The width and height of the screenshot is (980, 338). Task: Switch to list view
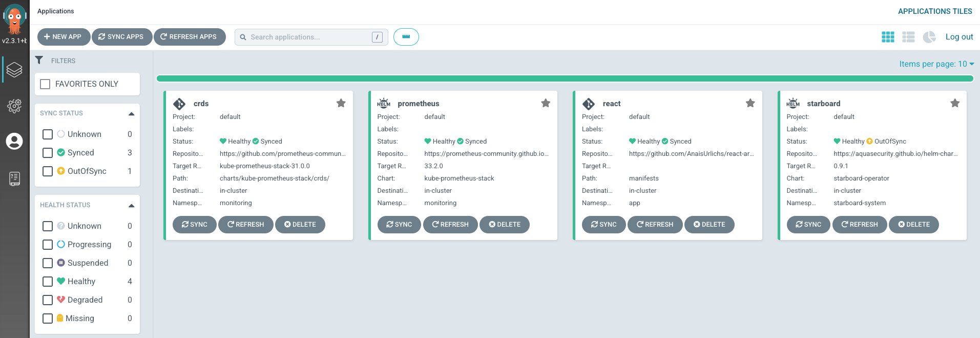(908, 37)
